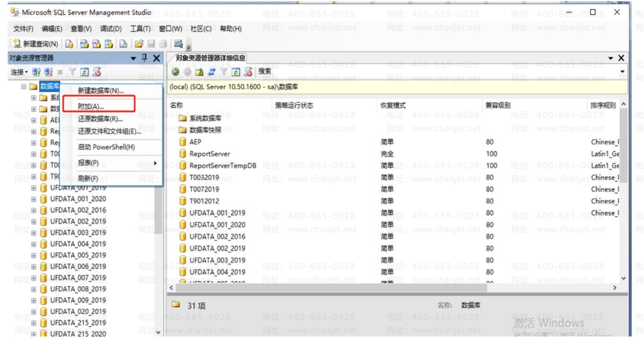Select UFDATA_009_2019 in the Object Explorer tree
Image resolution: width=644 pixels, height=340 pixels.
click(x=78, y=300)
